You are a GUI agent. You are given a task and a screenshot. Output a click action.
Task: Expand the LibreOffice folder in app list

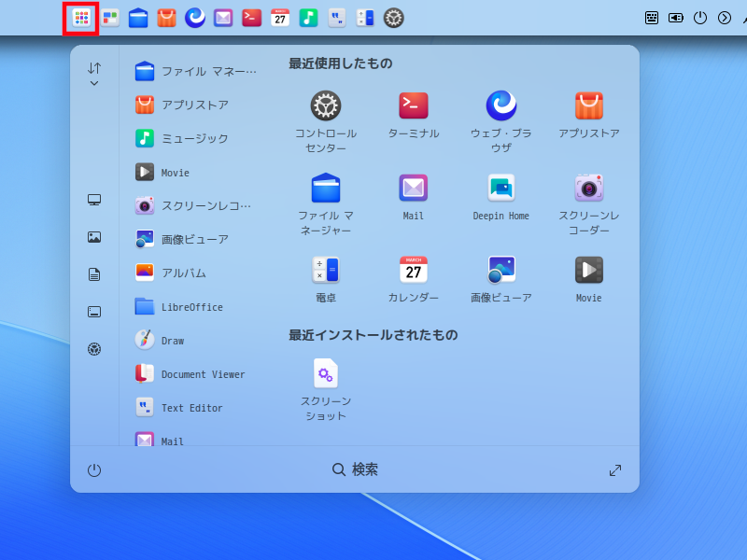coord(191,307)
